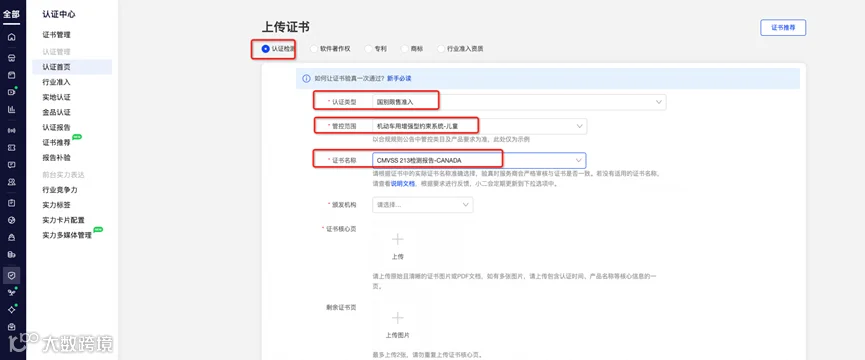Click the 认证中心 sidebar heading

point(58,14)
